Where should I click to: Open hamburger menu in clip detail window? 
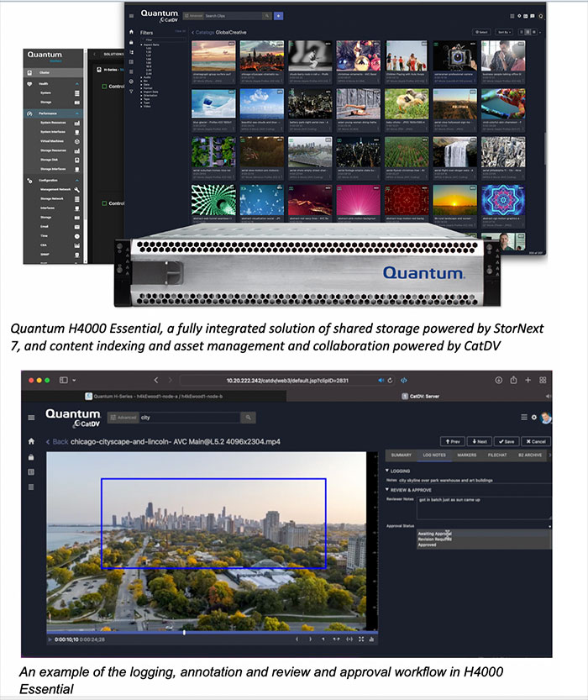click(31, 418)
